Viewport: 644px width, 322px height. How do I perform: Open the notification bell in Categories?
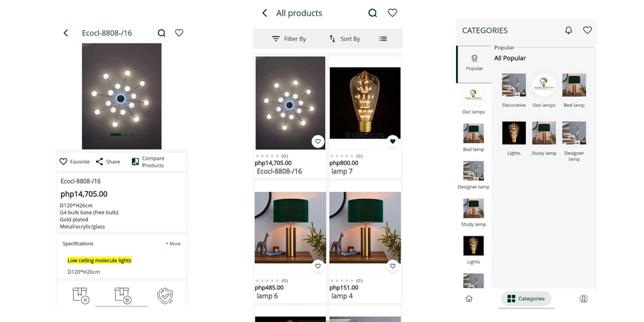[x=568, y=30]
